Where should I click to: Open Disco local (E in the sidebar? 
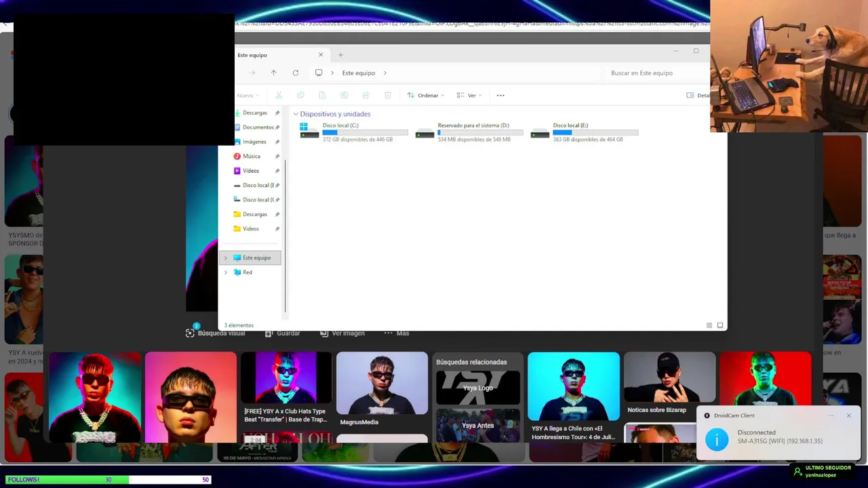point(257,185)
